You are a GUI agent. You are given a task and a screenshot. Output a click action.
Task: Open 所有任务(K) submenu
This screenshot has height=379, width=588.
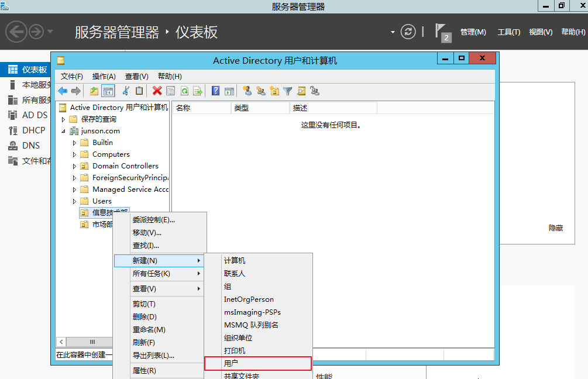(166, 274)
